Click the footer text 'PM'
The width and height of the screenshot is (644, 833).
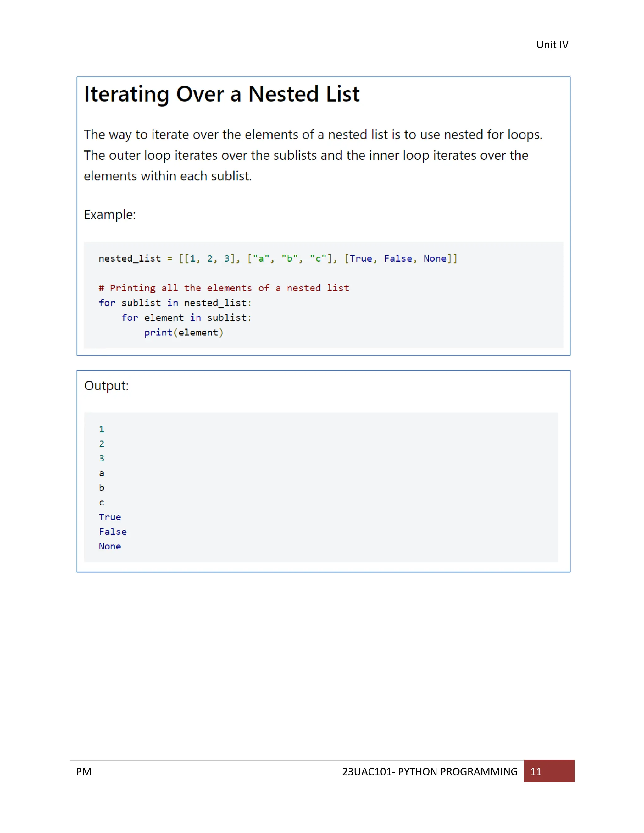(84, 772)
